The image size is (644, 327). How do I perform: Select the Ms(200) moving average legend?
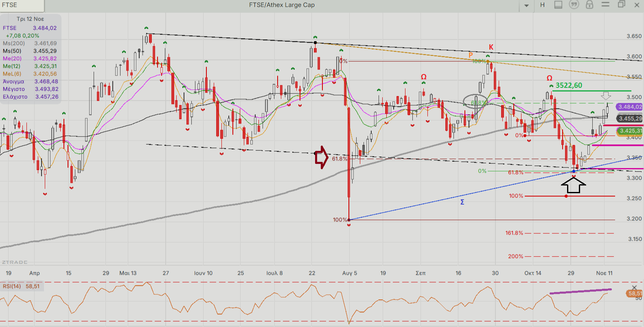coord(30,43)
